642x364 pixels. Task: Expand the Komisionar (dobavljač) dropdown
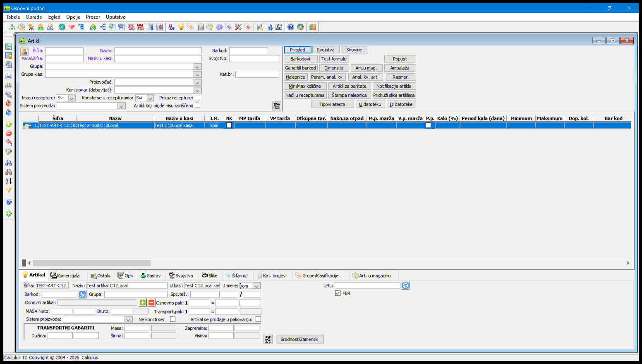(x=197, y=90)
